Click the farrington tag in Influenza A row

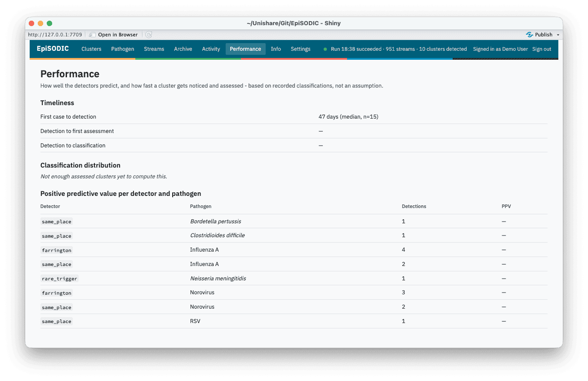click(57, 250)
